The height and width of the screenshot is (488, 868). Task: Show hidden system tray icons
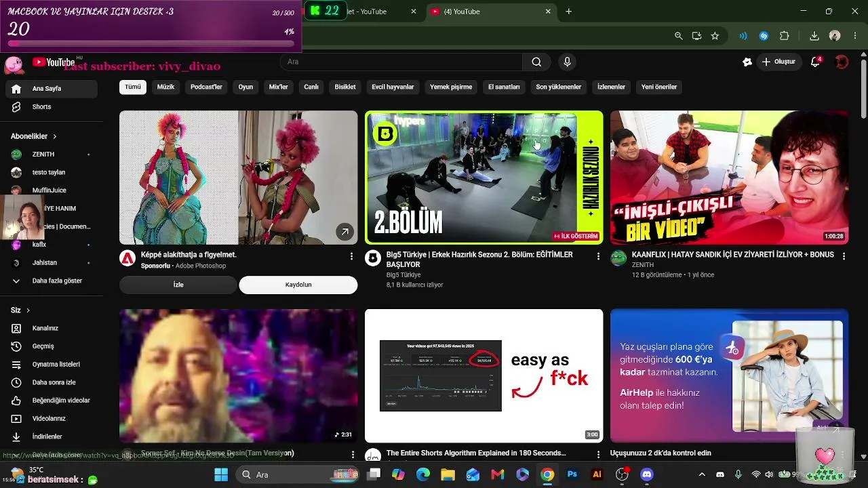(702, 474)
